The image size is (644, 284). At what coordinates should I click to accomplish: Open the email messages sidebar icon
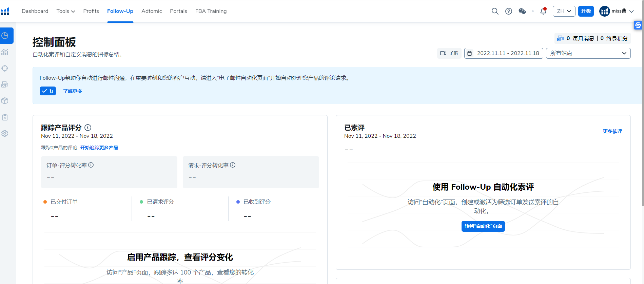coord(5,84)
